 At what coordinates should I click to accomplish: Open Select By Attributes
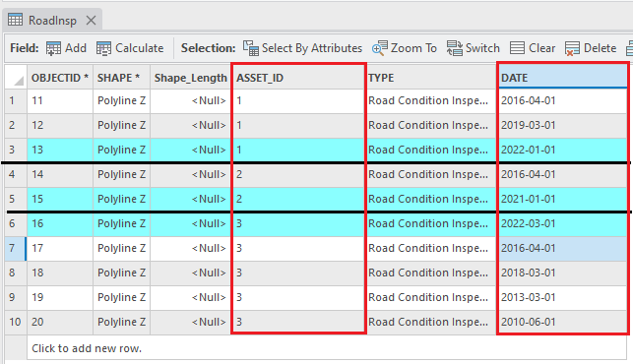click(x=302, y=48)
